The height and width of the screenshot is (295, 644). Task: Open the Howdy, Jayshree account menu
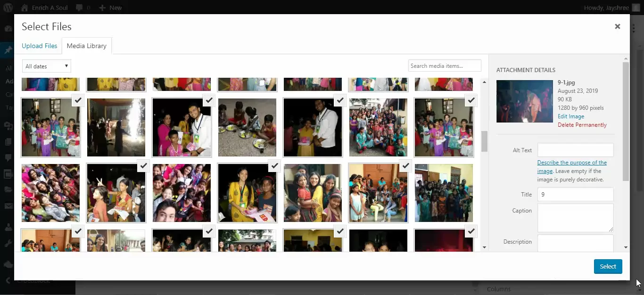click(x=612, y=8)
